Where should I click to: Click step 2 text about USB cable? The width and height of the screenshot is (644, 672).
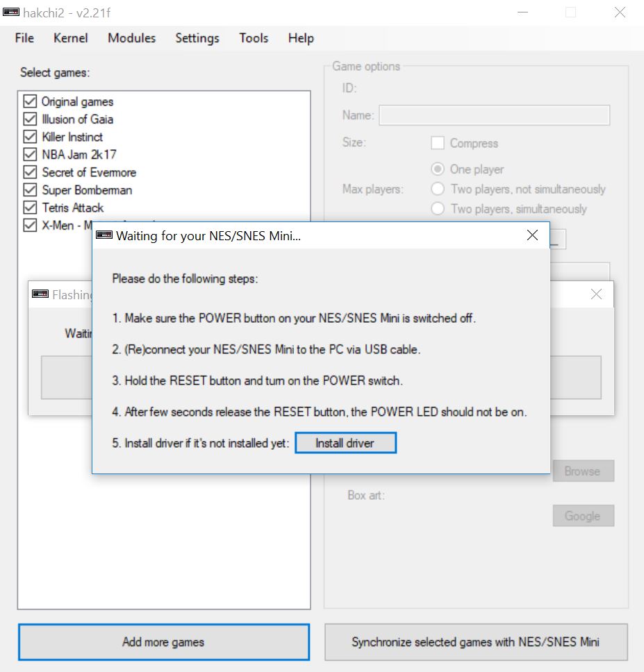point(266,349)
